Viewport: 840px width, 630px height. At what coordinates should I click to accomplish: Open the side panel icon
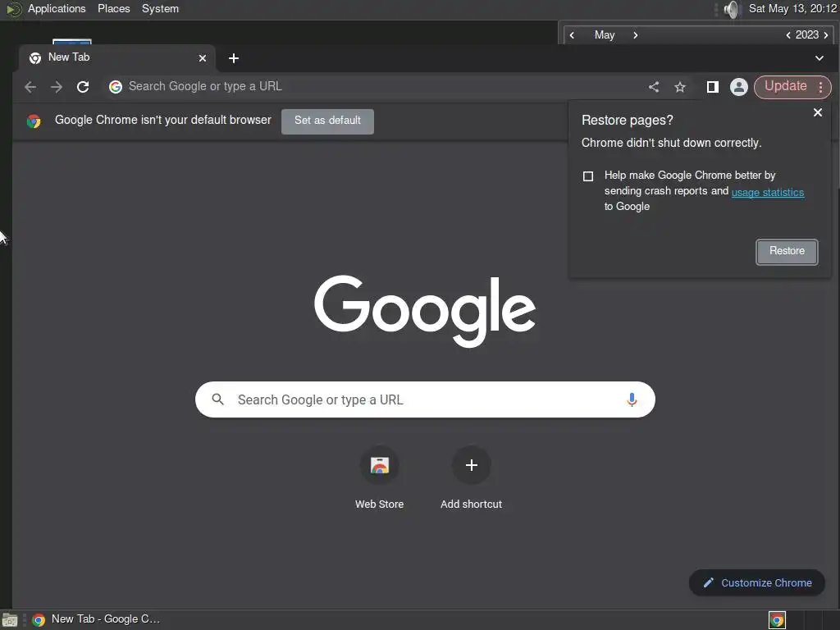point(712,87)
